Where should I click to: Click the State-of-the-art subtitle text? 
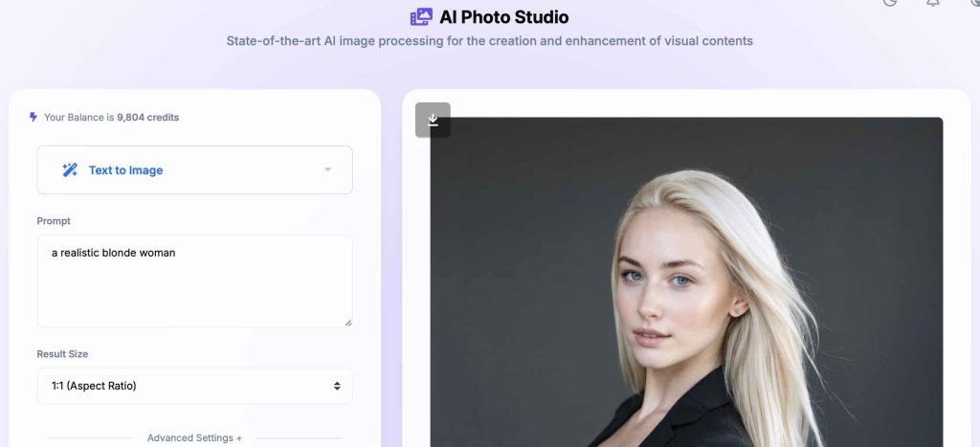point(489,41)
